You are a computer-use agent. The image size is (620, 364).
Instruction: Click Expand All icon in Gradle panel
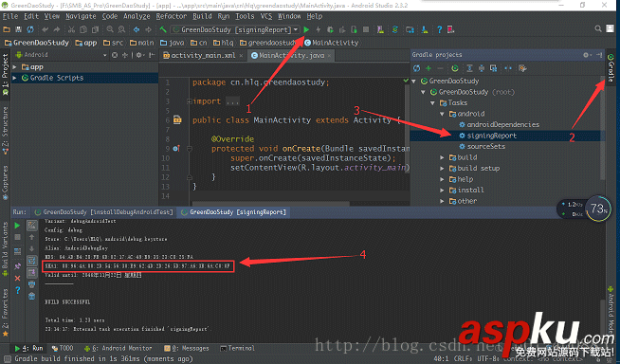[469, 68]
